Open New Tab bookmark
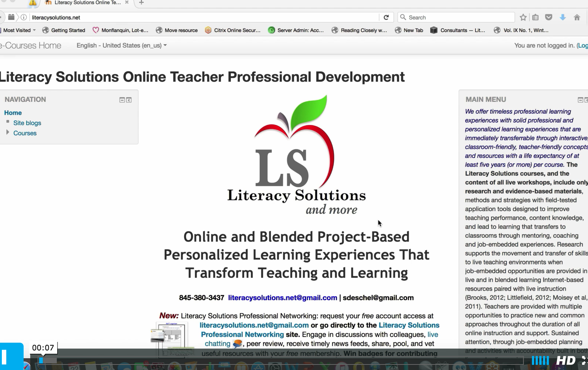588x370 pixels. tap(409, 30)
